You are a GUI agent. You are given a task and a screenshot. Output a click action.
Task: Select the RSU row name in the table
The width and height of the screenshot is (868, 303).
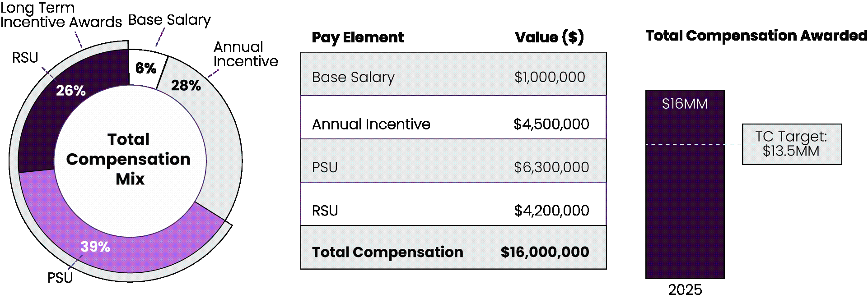[325, 211]
